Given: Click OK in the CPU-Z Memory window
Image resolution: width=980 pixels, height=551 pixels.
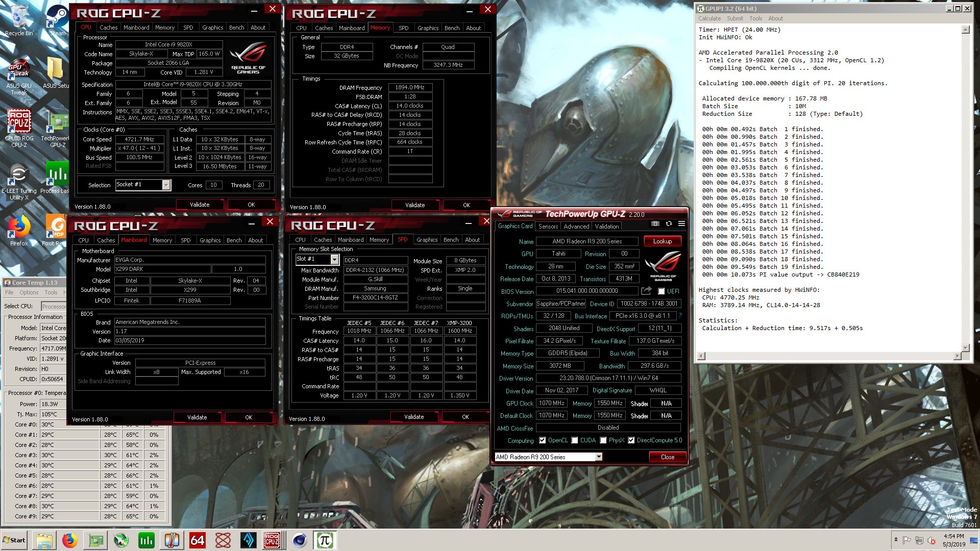Looking at the screenshot, I should [467, 205].
